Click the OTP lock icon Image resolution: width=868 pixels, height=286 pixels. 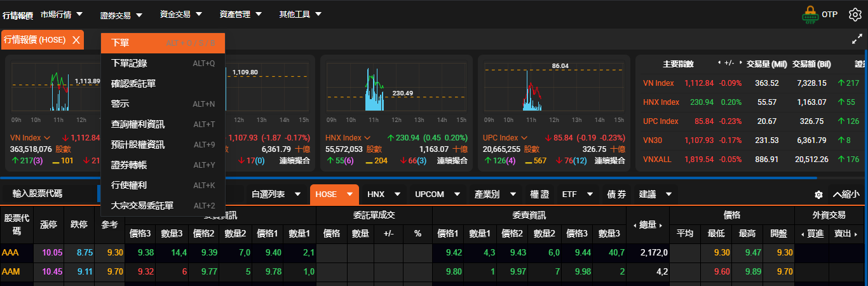(810, 15)
